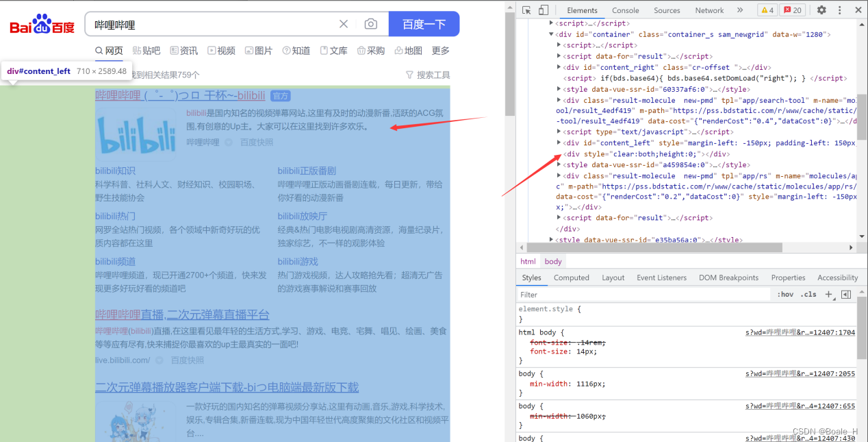Switch to the Network tab
The image size is (868, 442).
(x=709, y=10)
